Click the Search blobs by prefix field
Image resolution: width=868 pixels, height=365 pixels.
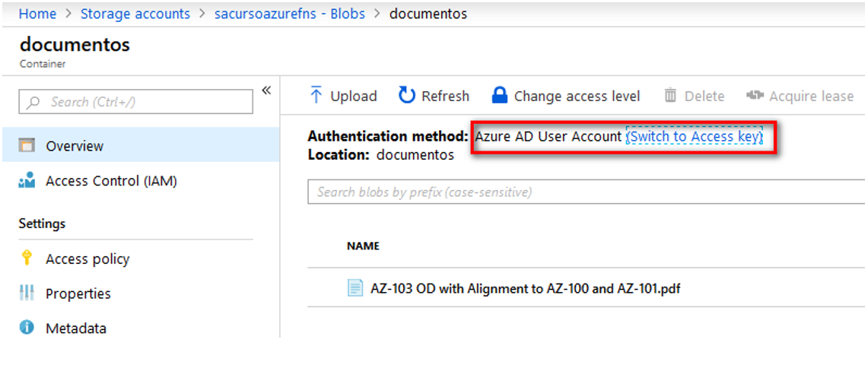[587, 192]
